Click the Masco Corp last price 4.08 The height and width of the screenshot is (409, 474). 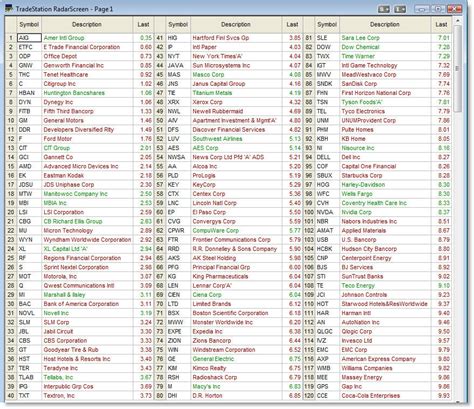click(295, 74)
